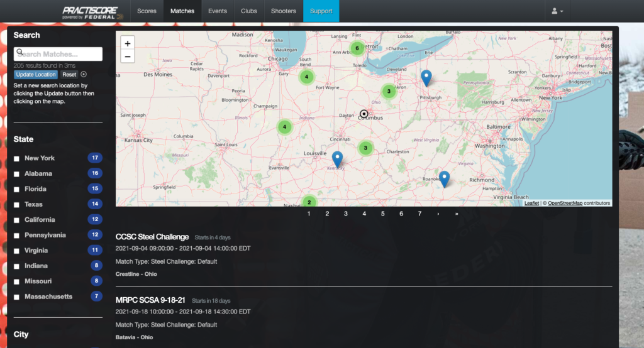Open the Support tab
Viewport: 644px width, 348px height.
tap(321, 11)
